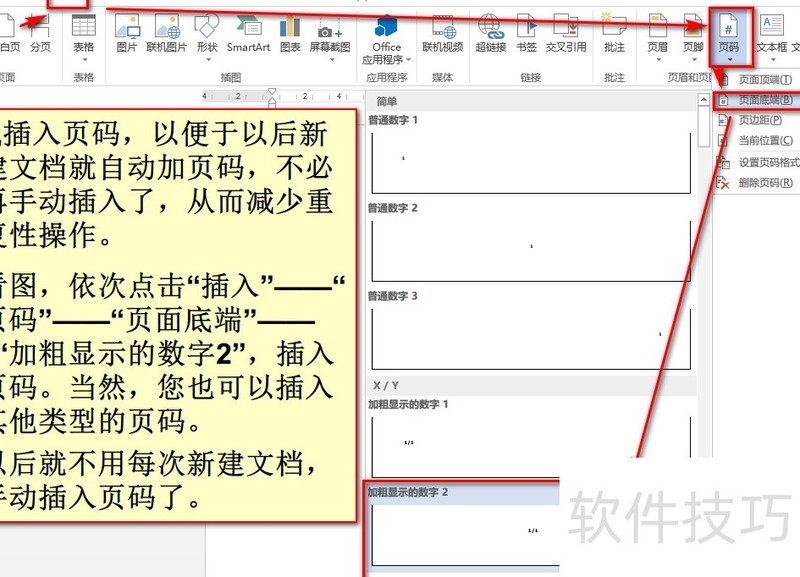Insert a picture using 图片
This screenshot has height=577, width=800.
[x=127, y=34]
